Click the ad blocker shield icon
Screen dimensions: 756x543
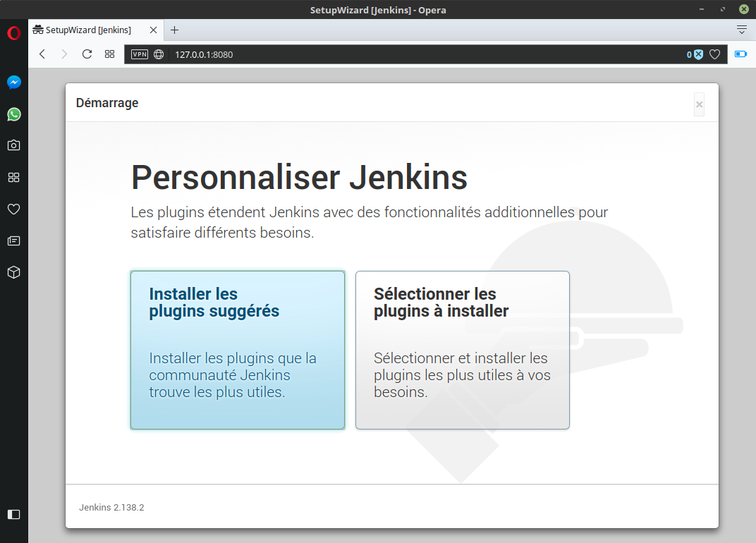(697, 54)
